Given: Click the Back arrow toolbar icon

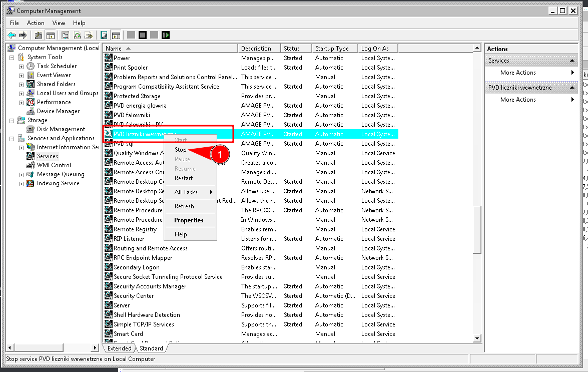Looking at the screenshot, I should (x=12, y=35).
